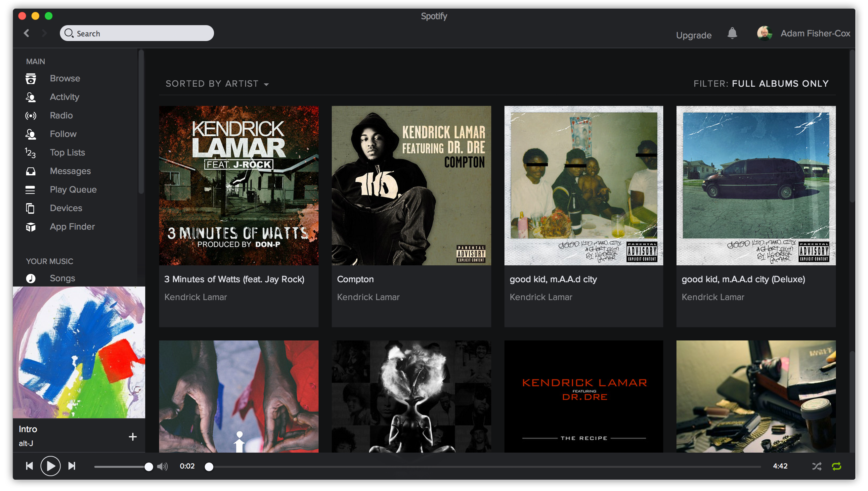
Task: Go forward with the right arrow
Action: (x=44, y=33)
